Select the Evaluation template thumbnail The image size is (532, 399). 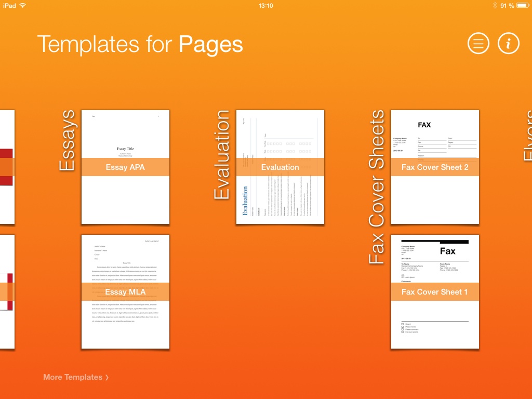[x=280, y=167]
